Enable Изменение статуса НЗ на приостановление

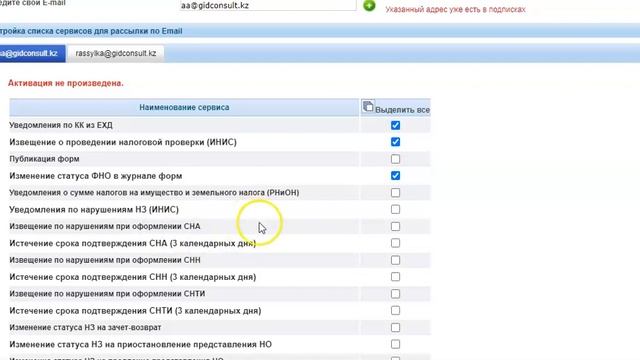point(395,344)
